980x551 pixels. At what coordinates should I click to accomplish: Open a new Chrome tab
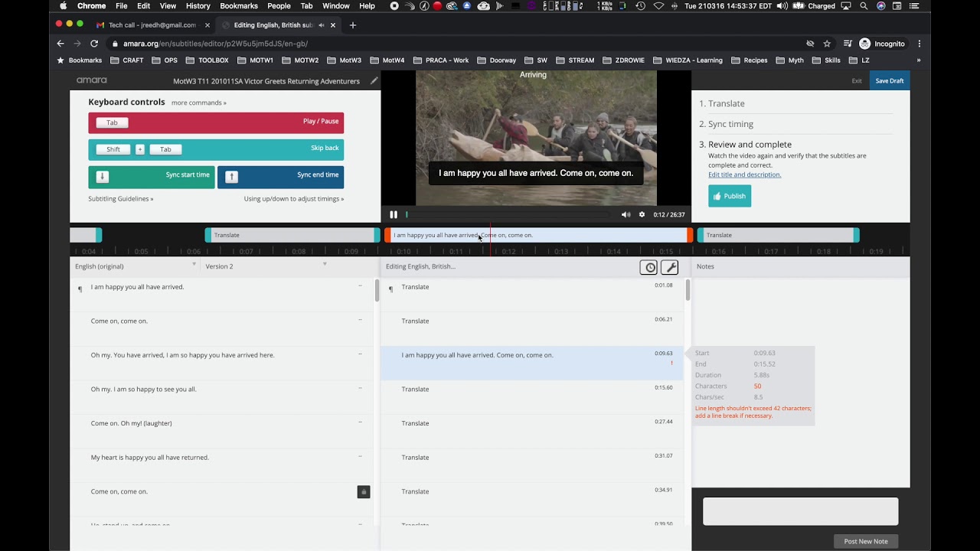tap(352, 25)
